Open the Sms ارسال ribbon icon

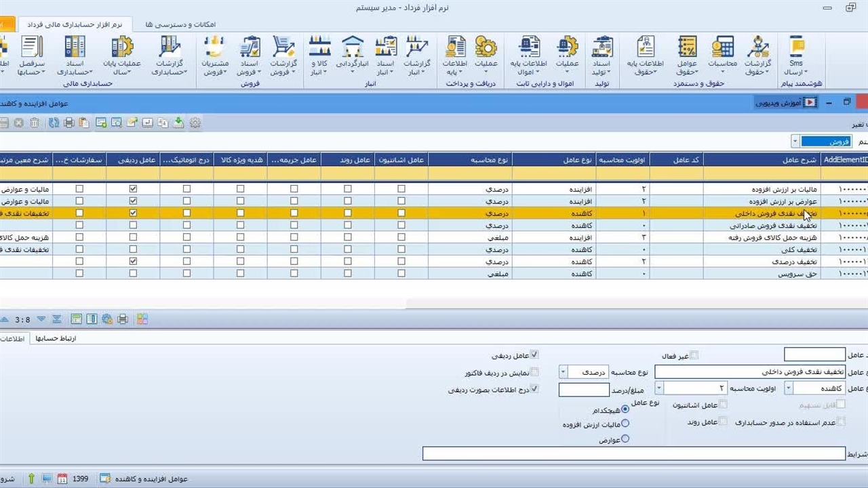click(795, 56)
